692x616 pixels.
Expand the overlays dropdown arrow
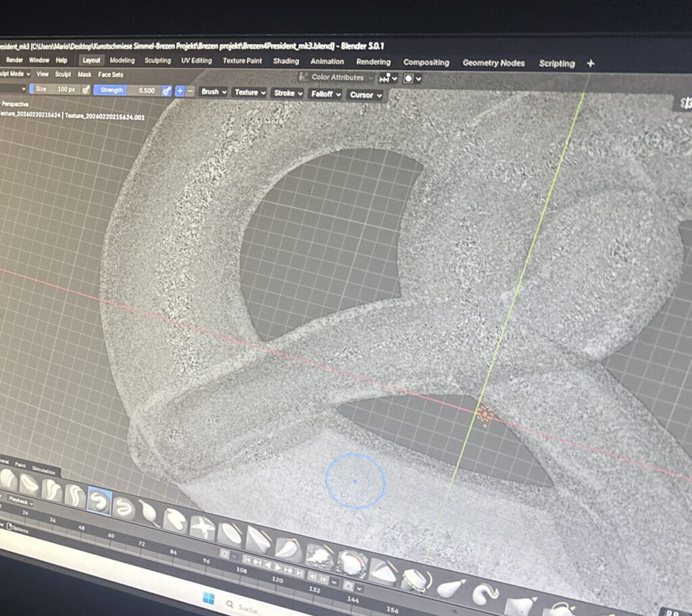coord(418,79)
